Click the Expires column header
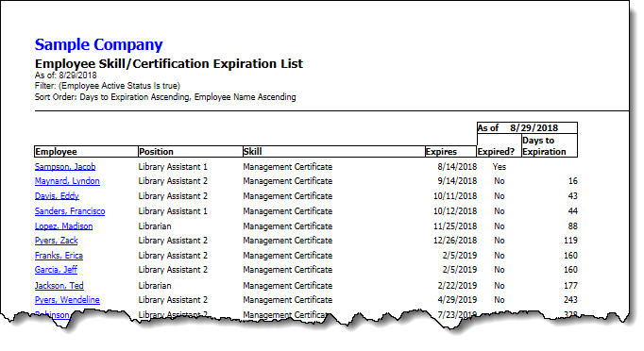Image resolution: width=644 pixels, height=351 pixels. click(x=451, y=152)
